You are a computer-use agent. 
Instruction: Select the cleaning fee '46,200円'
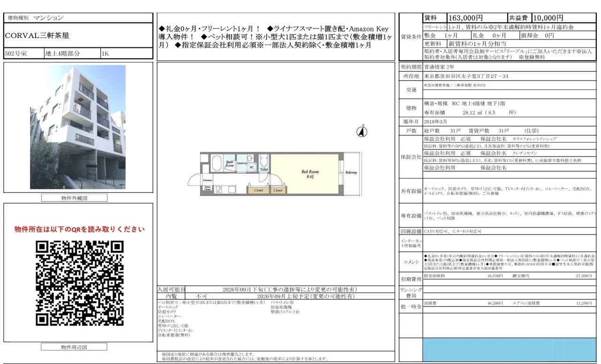click(x=495, y=303)
